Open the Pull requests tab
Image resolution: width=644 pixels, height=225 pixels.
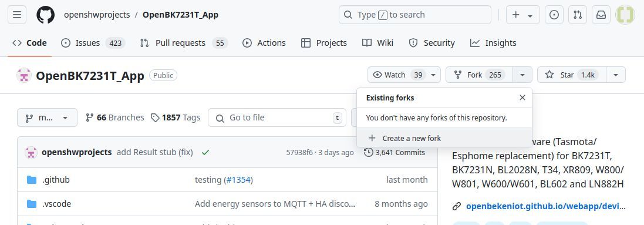point(184,43)
